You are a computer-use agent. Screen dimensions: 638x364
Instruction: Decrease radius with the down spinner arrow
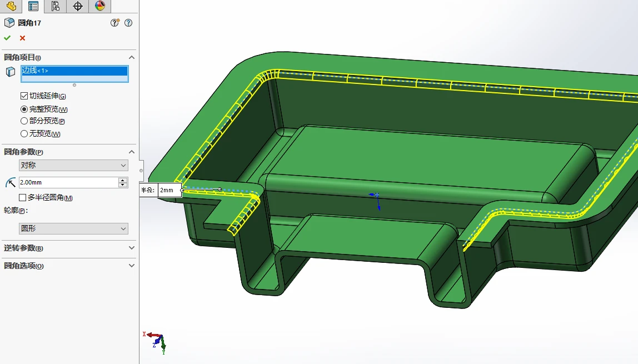coord(123,185)
